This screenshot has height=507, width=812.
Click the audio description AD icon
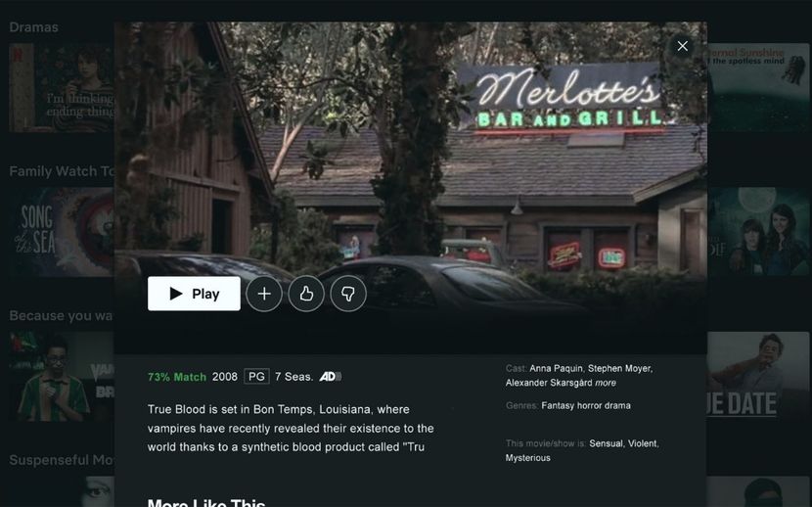pyautogui.click(x=331, y=377)
